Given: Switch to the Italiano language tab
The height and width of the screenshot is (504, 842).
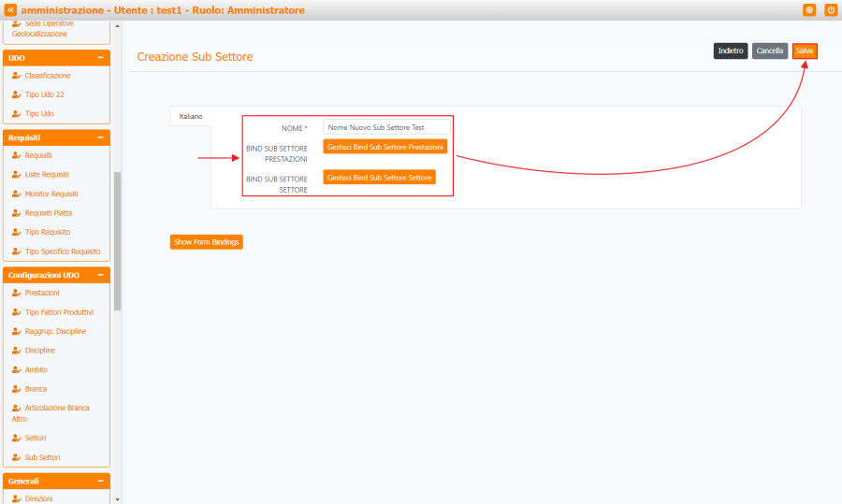Looking at the screenshot, I should pos(191,116).
